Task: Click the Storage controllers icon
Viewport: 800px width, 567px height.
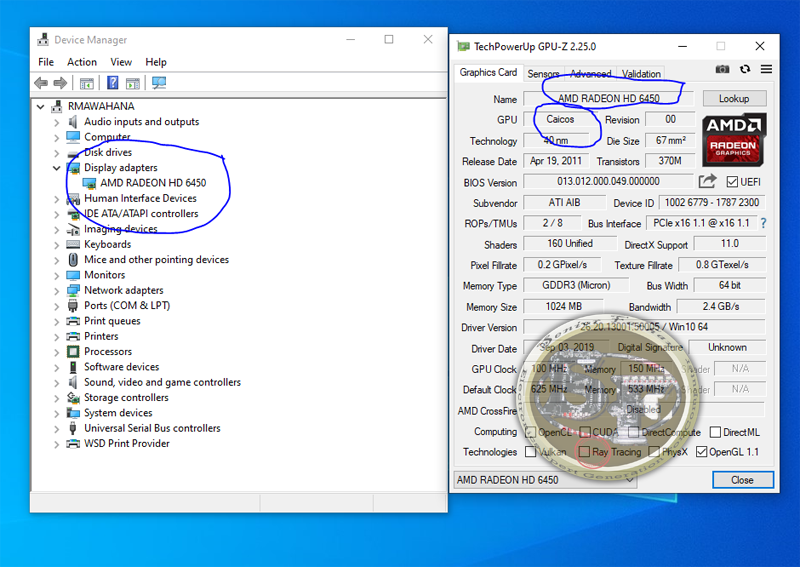Action: coord(73,398)
